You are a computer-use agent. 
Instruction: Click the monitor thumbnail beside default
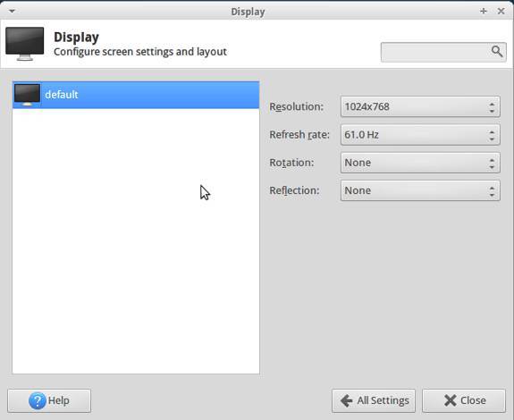tap(27, 95)
